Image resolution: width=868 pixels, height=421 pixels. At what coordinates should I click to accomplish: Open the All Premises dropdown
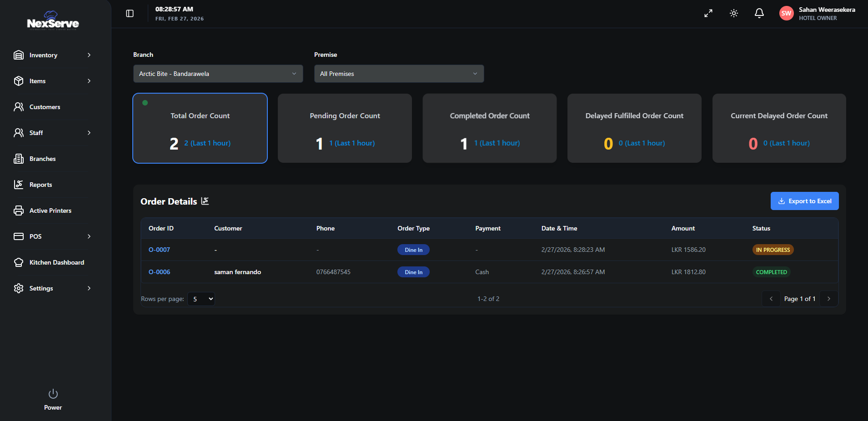tap(398, 73)
